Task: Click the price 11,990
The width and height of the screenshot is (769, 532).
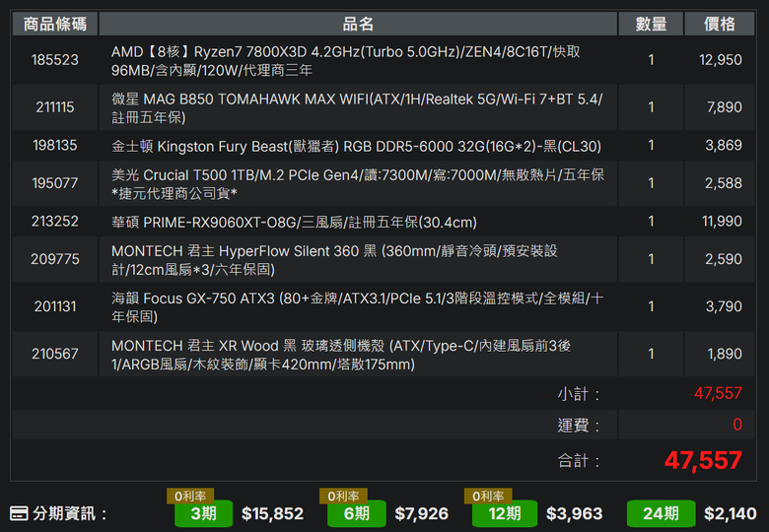Action: 722,221
